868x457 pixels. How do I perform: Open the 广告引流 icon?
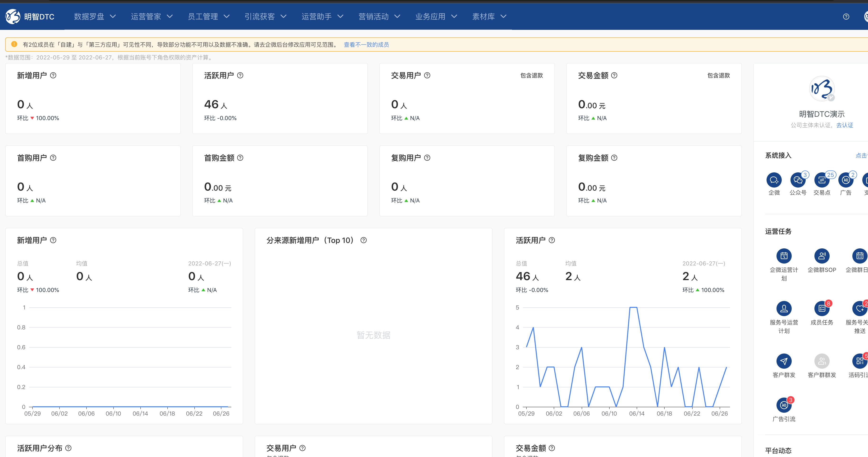pos(784,405)
